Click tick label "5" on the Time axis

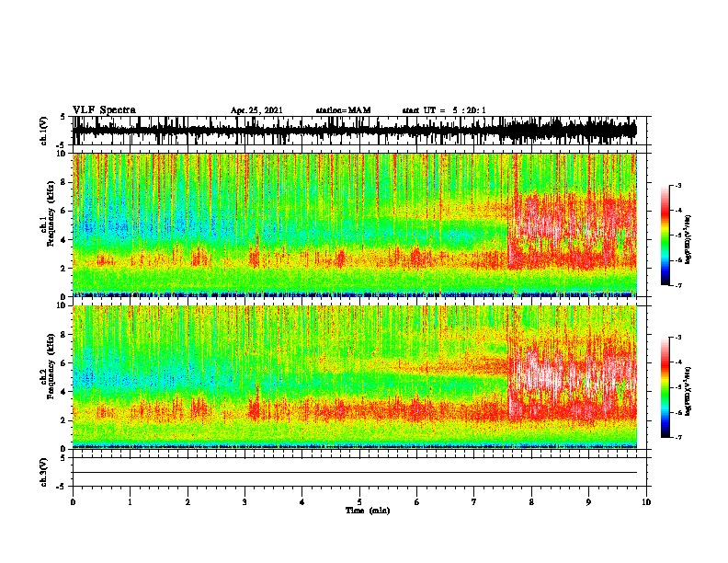pos(359,502)
